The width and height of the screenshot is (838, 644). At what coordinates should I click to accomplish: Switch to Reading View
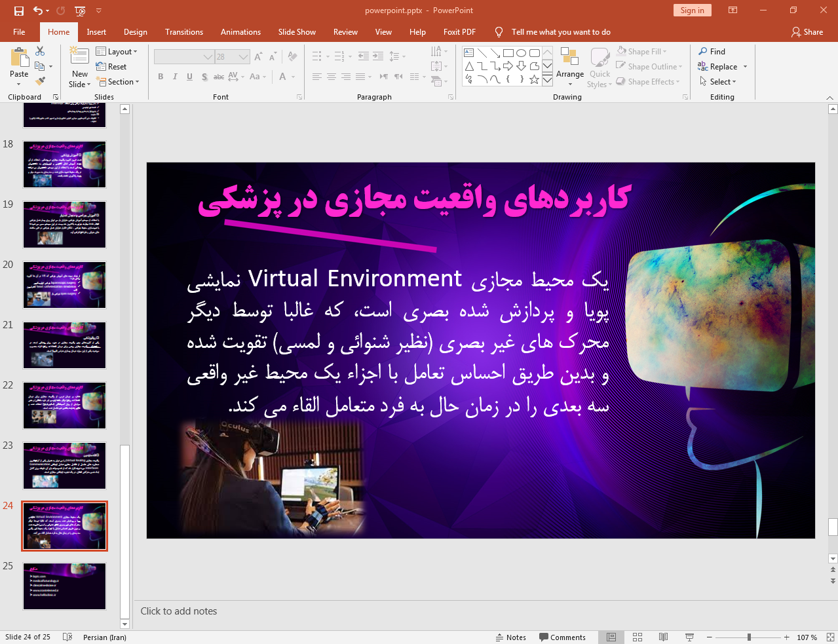pyautogui.click(x=663, y=637)
